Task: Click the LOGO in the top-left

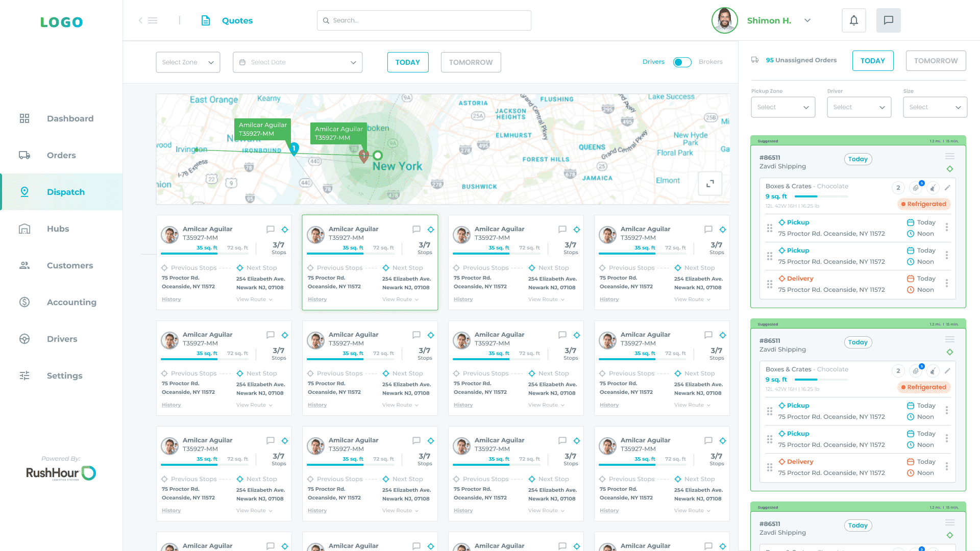Action: 62,22
